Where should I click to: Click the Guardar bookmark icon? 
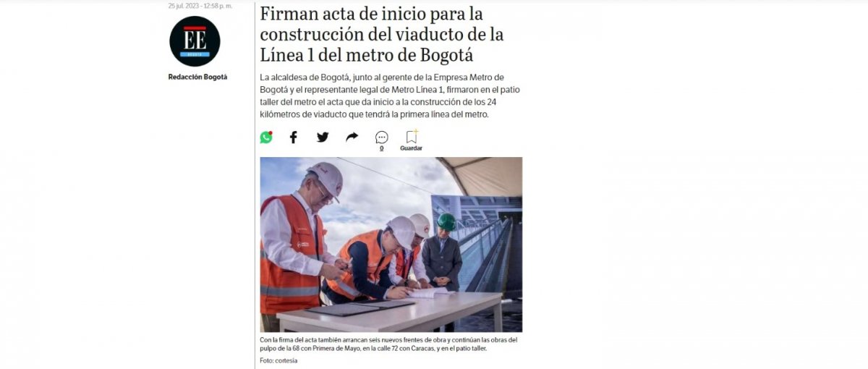tap(412, 136)
